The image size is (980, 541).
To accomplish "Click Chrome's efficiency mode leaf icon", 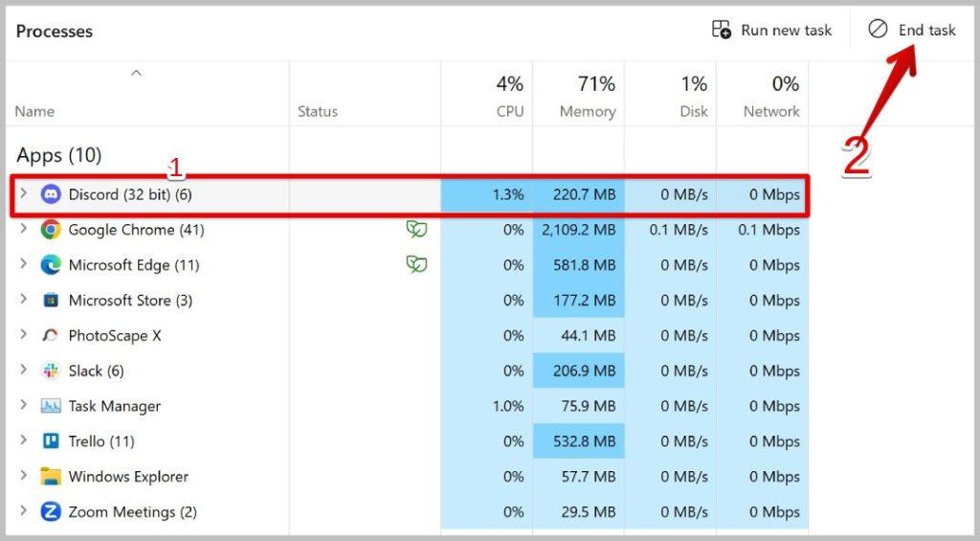I will pos(416,230).
